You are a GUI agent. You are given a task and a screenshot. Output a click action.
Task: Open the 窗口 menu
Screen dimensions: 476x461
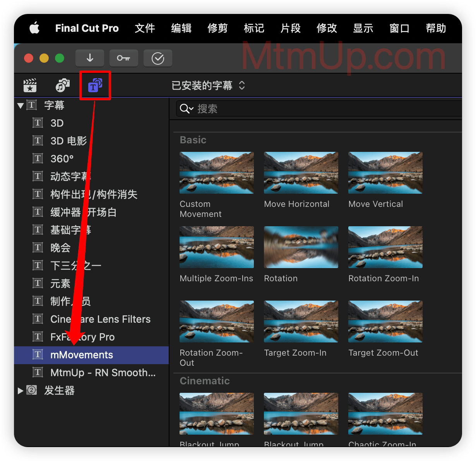click(399, 28)
